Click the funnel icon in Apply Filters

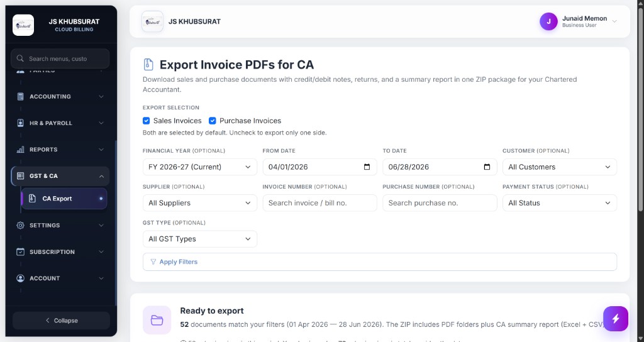(x=153, y=262)
